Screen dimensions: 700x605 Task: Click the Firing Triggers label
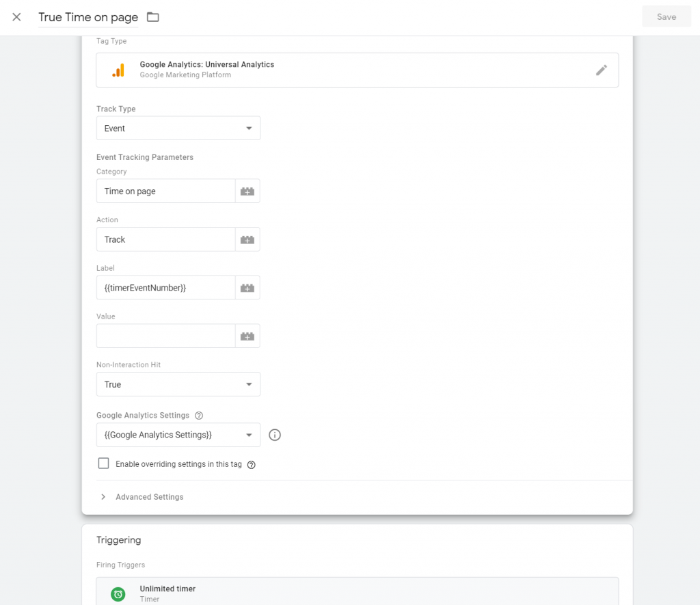pyautogui.click(x=120, y=565)
